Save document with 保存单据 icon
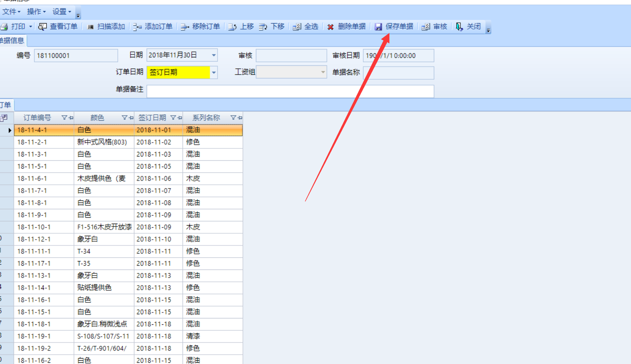Screen dimensions: 631x364 [378, 27]
